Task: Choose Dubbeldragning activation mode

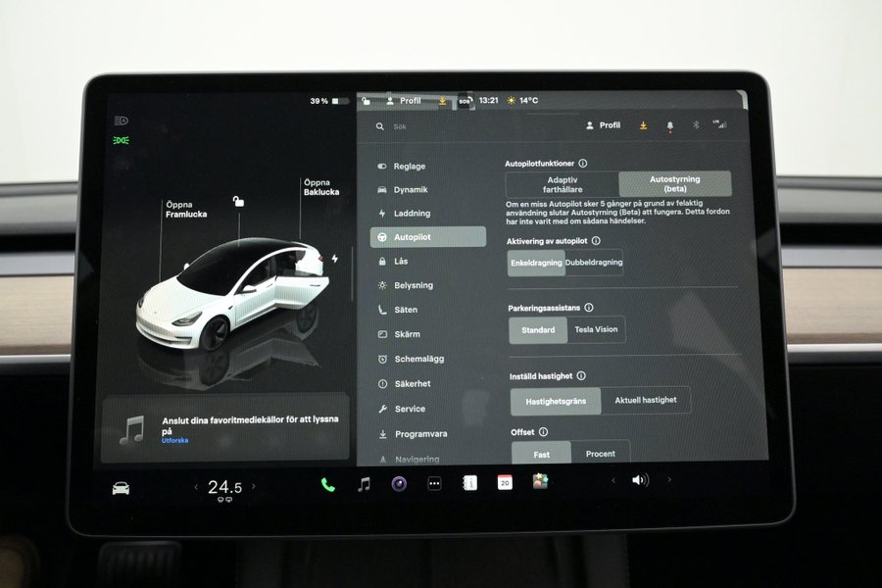Action: tap(594, 263)
